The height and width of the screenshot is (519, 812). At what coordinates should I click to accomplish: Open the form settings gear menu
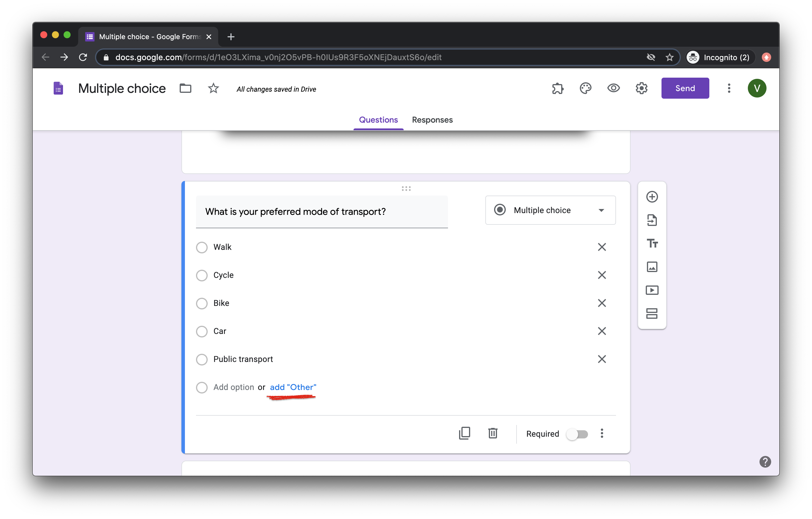click(642, 89)
